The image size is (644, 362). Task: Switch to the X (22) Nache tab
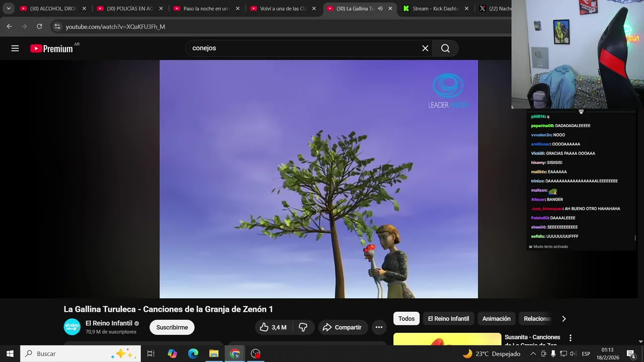496,9
